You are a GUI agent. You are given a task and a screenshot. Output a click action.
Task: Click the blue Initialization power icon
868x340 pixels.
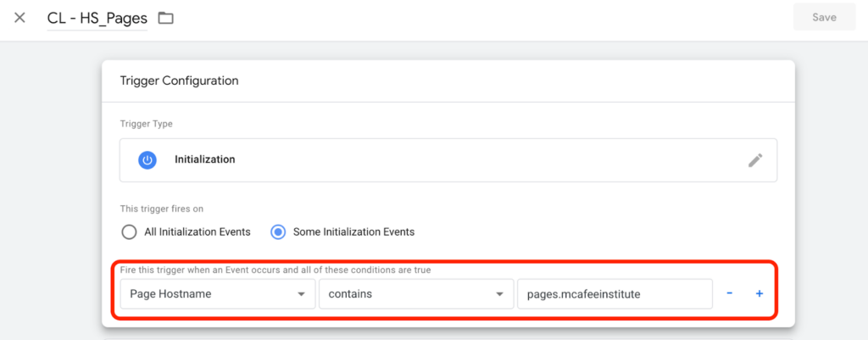tap(147, 160)
